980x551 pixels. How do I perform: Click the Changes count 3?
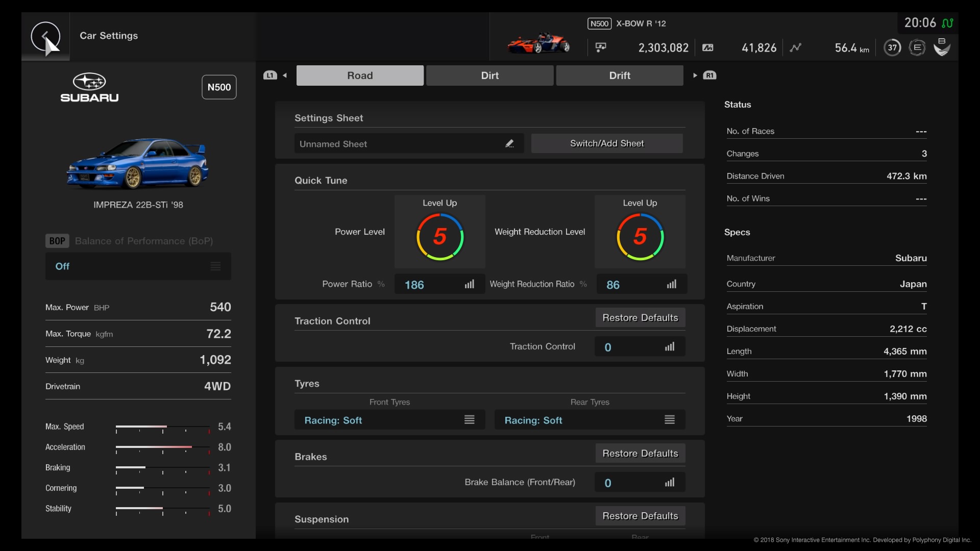tap(924, 154)
